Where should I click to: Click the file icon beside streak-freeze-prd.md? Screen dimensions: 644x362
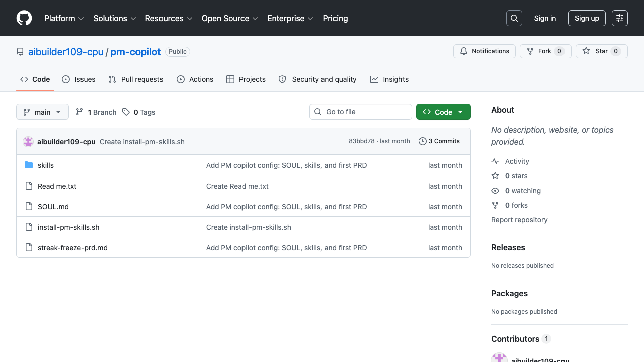29,248
